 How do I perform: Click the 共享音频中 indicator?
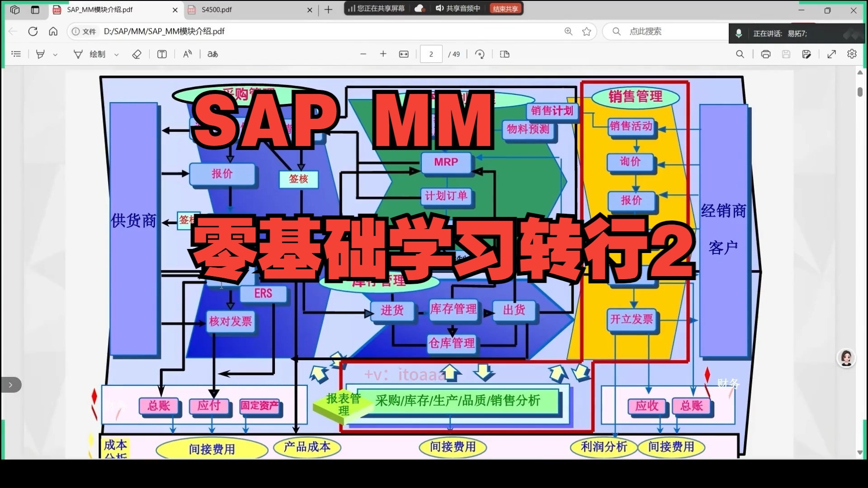click(x=458, y=8)
